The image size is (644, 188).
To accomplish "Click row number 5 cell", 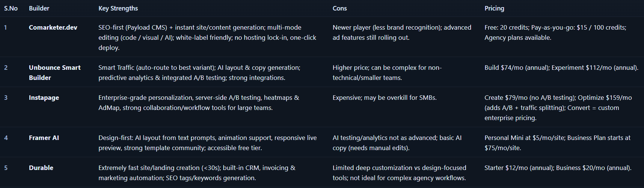I will 6,168.
